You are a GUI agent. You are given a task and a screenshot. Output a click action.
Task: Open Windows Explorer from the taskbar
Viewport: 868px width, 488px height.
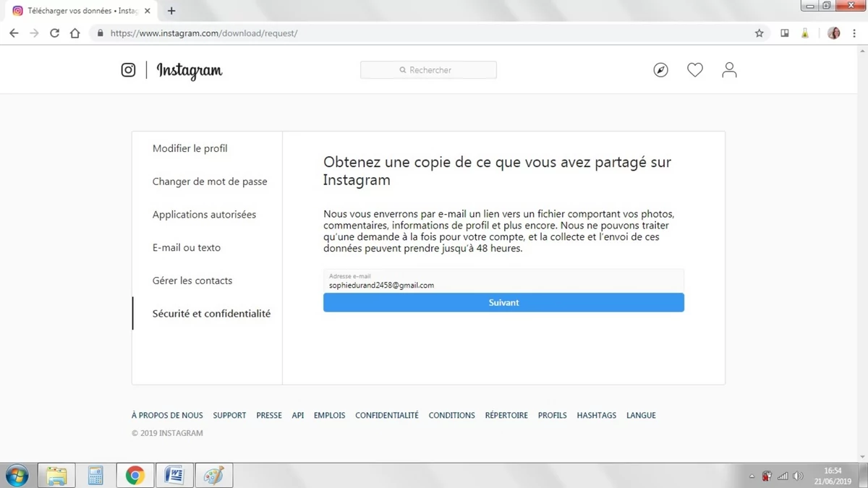click(x=56, y=475)
